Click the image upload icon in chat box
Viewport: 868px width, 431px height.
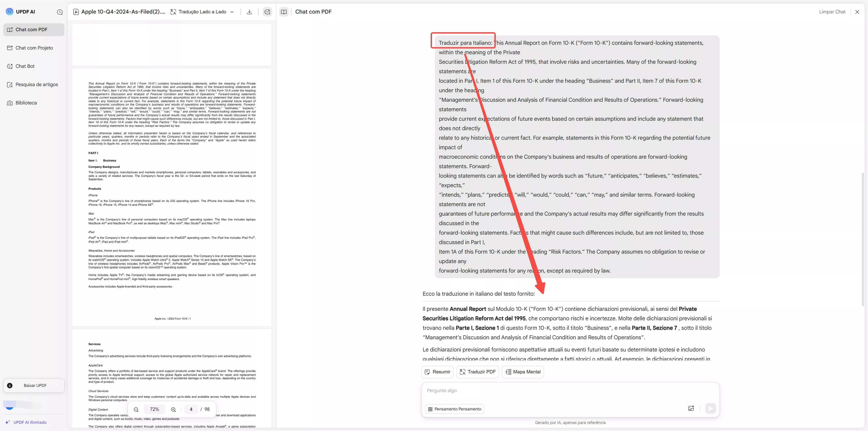691,408
